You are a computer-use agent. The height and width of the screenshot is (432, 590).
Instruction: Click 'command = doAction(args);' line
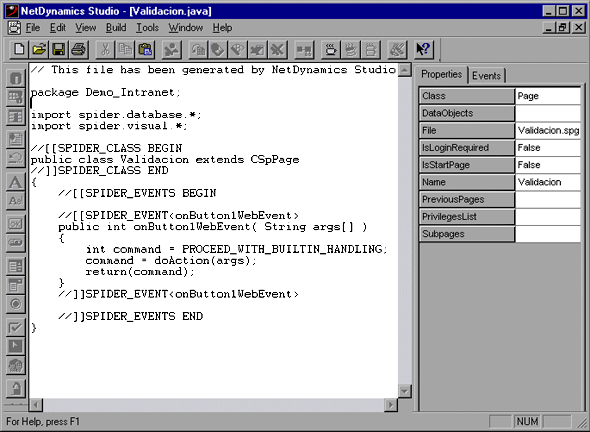point(171,260)
